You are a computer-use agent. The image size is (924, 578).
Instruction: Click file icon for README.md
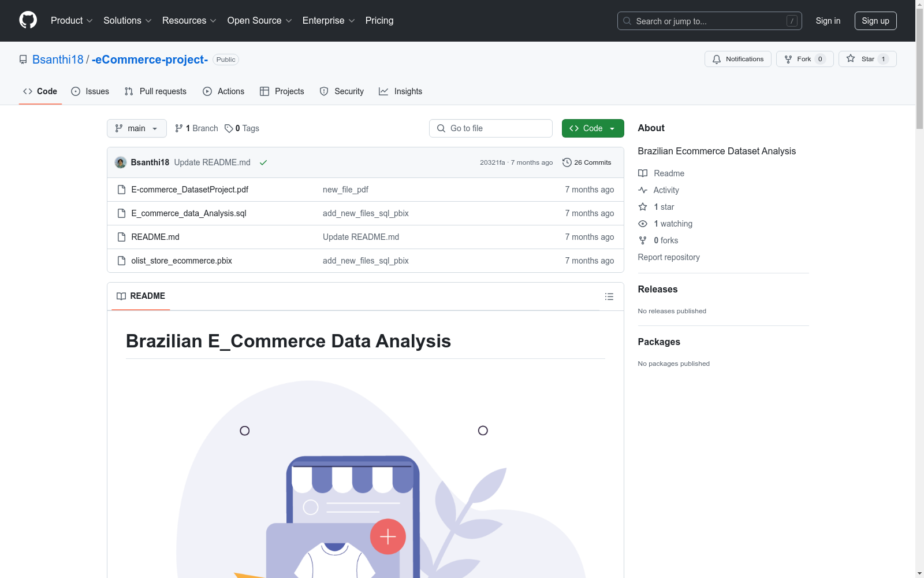[121, 237]
